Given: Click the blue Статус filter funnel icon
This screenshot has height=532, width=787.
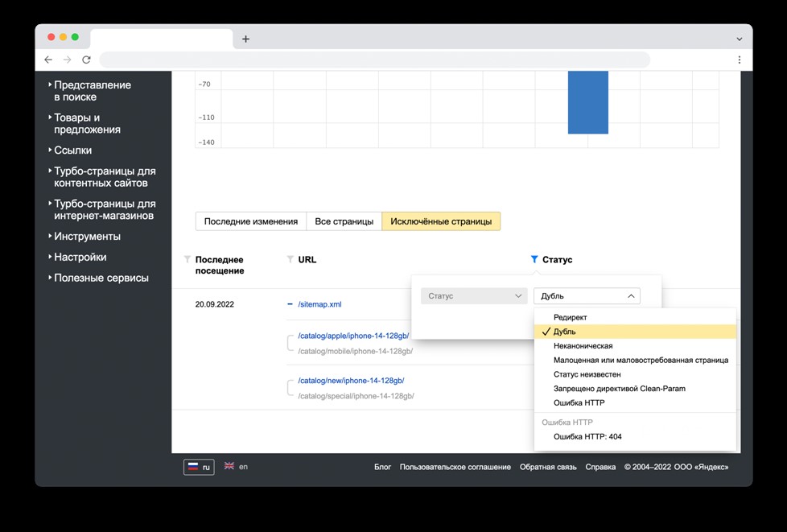Looking at the screenshot, I should point(534,259).
